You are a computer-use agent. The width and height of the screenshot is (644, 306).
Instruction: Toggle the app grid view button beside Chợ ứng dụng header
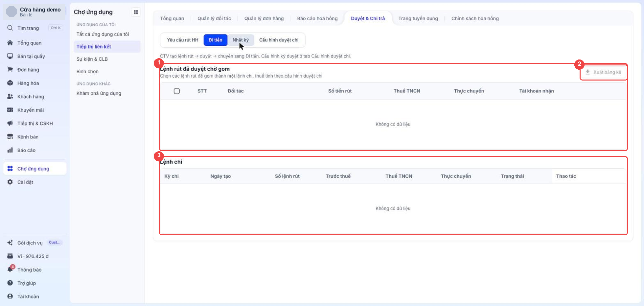(x=136, y=12)
